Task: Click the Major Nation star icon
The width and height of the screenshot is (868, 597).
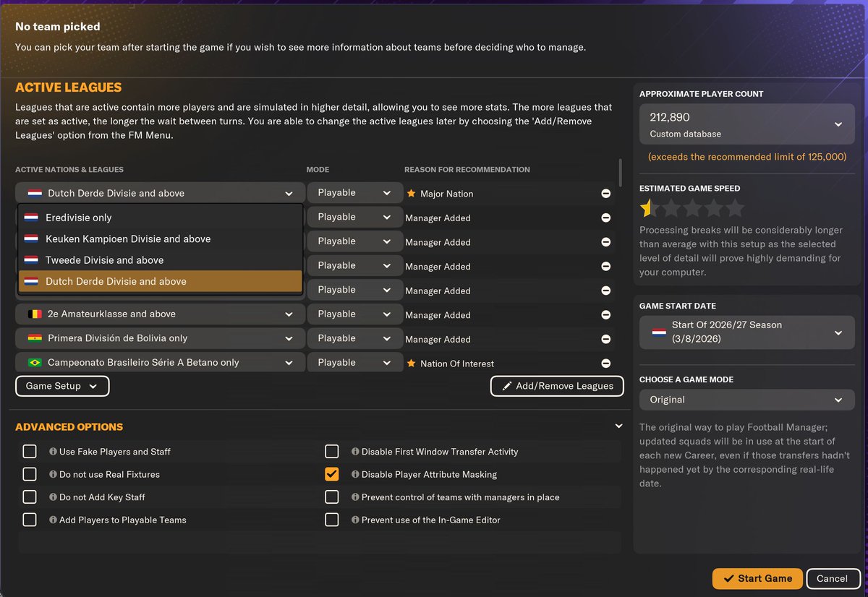Action: [411, 194]
